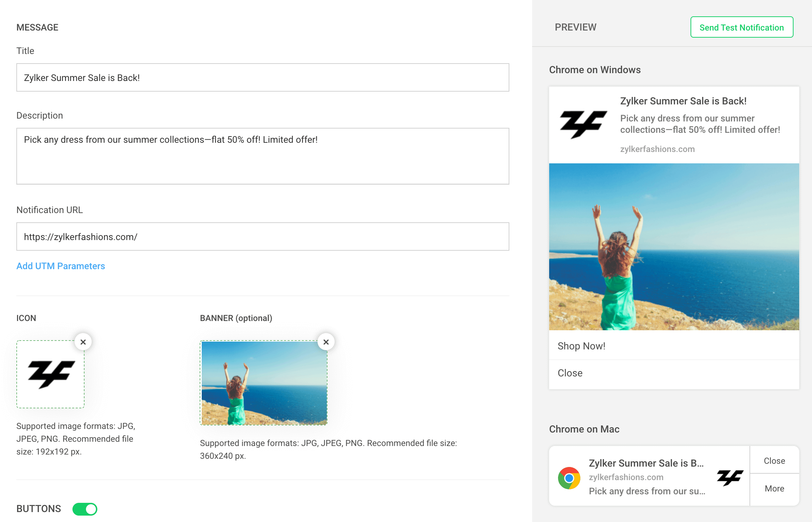Image resolution: width=812 pixels, height=522 pixels.
Task: Click the notification title in Mac preview
Action: [646, 463]
